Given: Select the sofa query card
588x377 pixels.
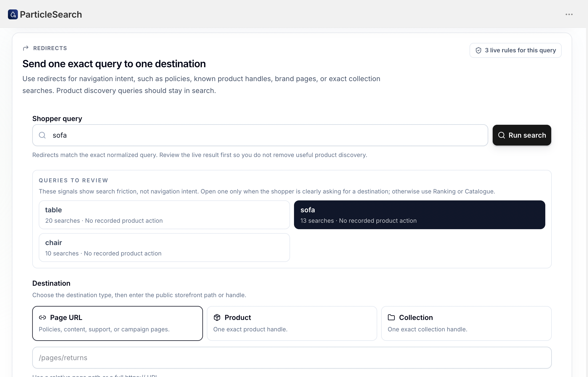Looking at the screenshot, I should point(420,215).
